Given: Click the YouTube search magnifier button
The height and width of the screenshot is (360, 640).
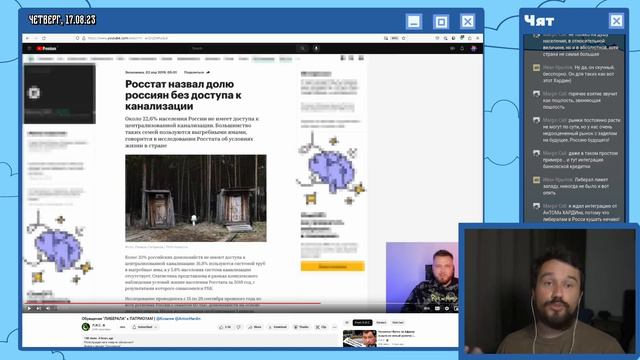Looking at the screenshot, I should 302,48.
